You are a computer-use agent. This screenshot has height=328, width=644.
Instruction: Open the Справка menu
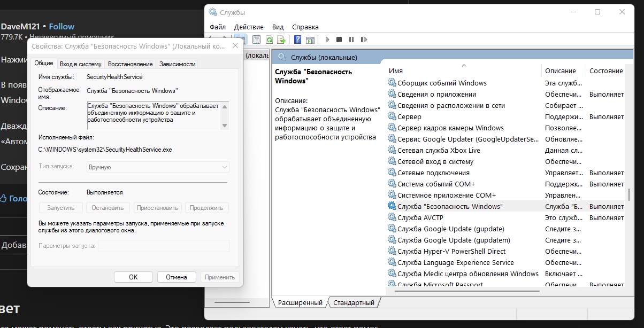coord(305,27)
